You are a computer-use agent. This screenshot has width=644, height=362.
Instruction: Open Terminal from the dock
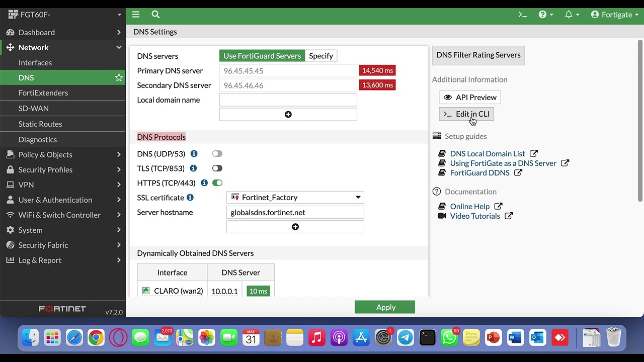(427, 337)
